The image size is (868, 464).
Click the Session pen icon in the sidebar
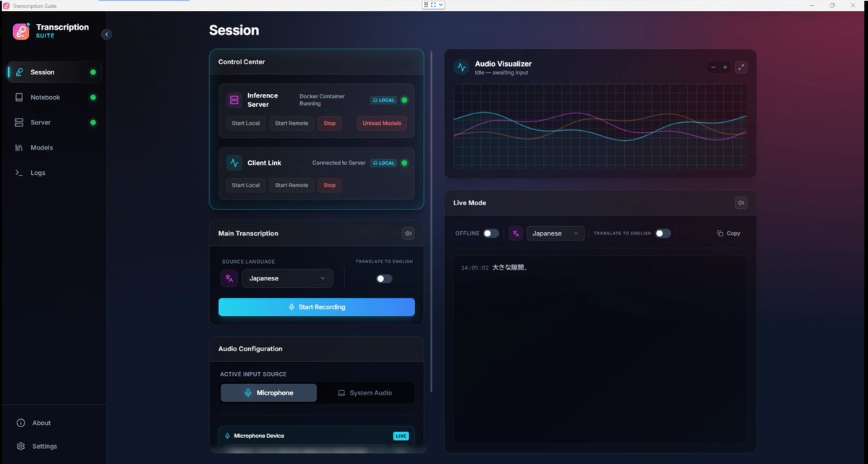click(x=20, y=72)
